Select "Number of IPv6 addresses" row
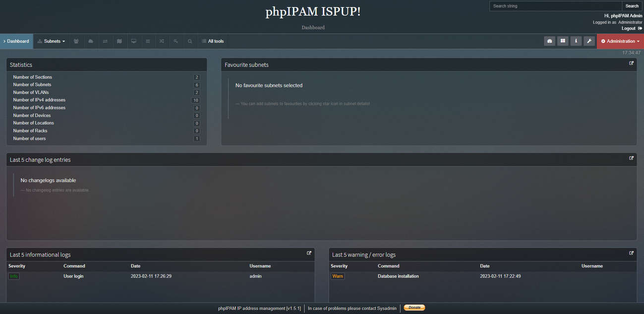 107,108
